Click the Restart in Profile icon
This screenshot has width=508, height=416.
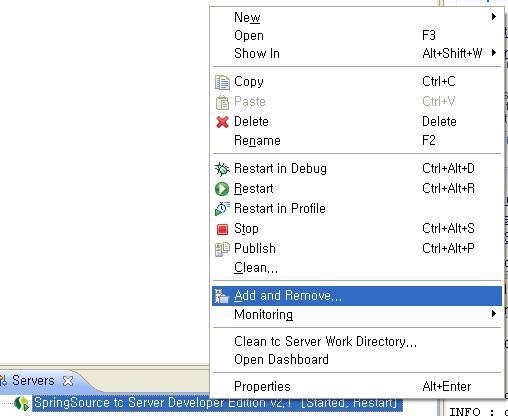pyautogui.click(x=222, y=209)
